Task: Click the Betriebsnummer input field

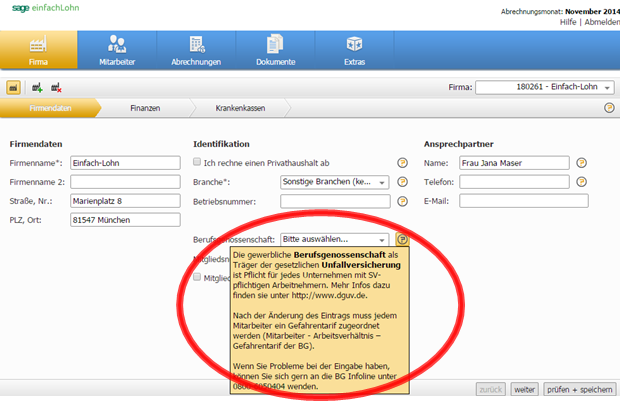Action: pos(335,201)
